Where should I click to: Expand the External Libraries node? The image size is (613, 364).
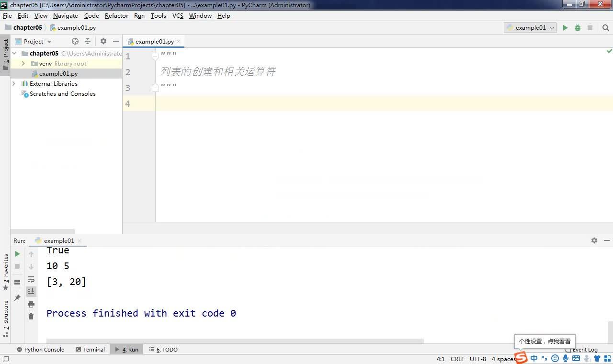[x=13, y=83]
